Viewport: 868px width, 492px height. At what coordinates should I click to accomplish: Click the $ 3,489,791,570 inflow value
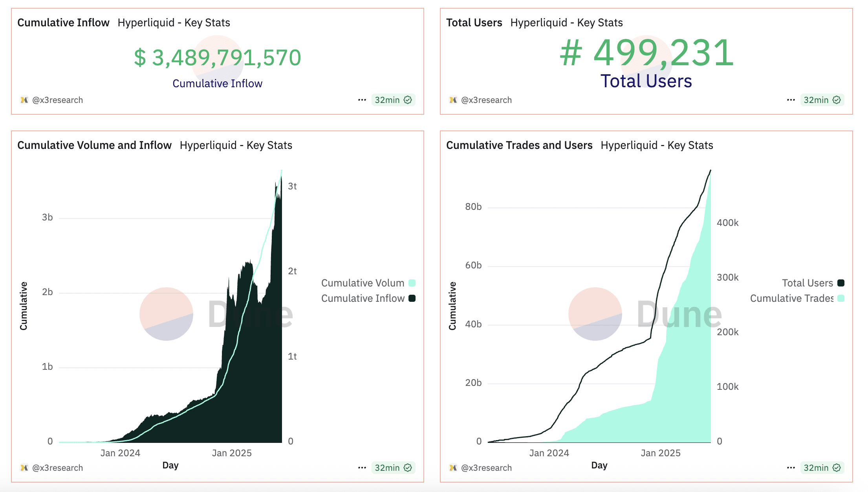218,58
